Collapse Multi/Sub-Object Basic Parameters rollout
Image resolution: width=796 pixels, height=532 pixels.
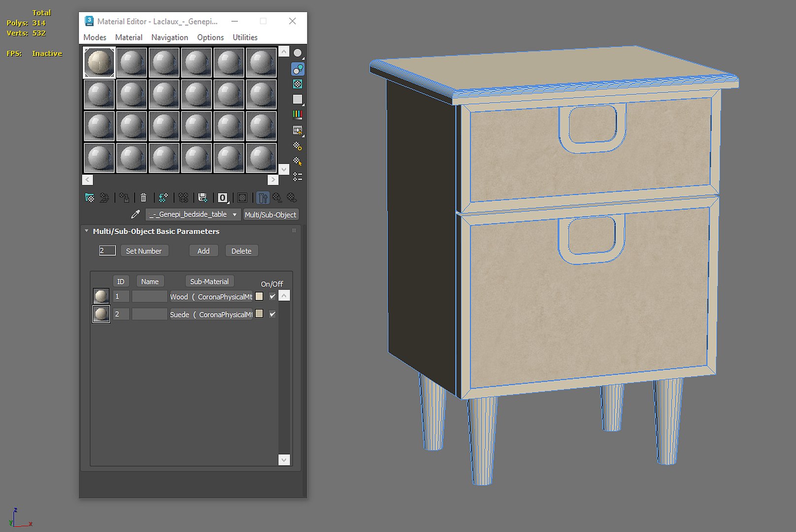(x=87, y=231)
